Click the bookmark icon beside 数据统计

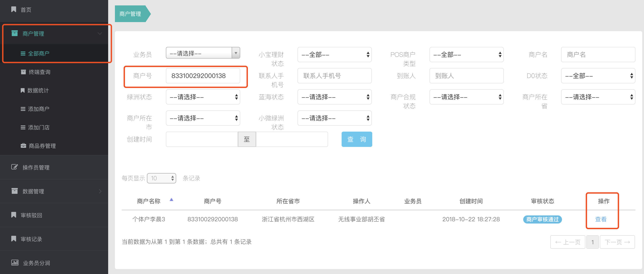(23, 91)
